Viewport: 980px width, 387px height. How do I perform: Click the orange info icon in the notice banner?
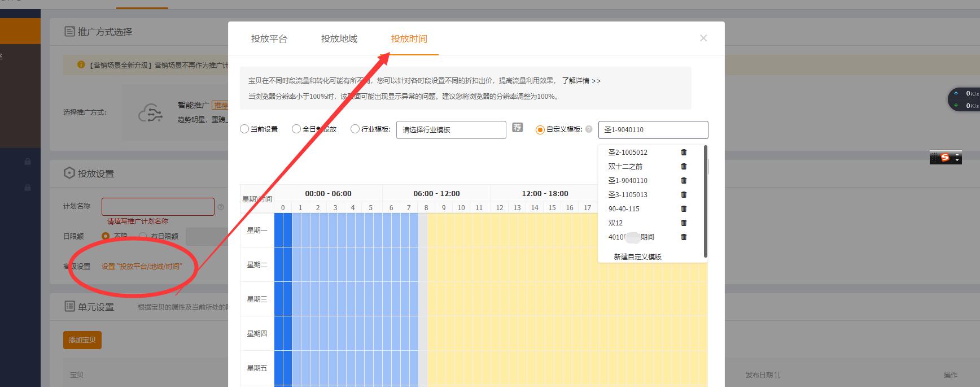pyautogui.click(x=81, y=65)
